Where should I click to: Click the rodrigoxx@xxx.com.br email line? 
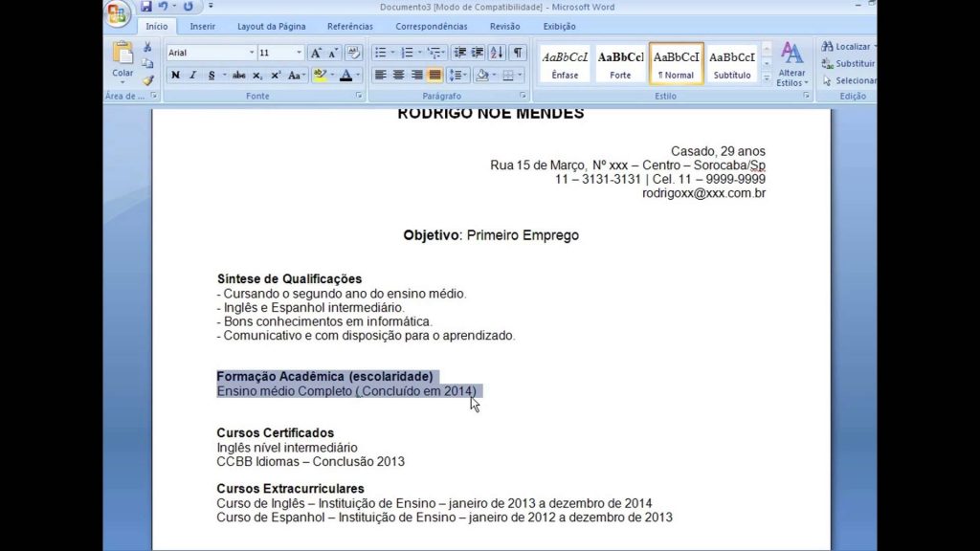(x=703, y=193)
